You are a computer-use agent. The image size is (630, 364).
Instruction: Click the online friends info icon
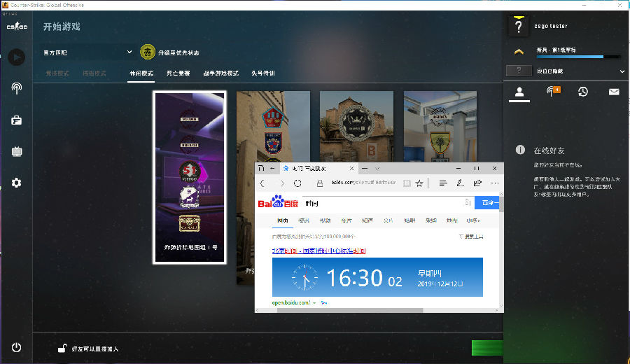click(520, 150)
